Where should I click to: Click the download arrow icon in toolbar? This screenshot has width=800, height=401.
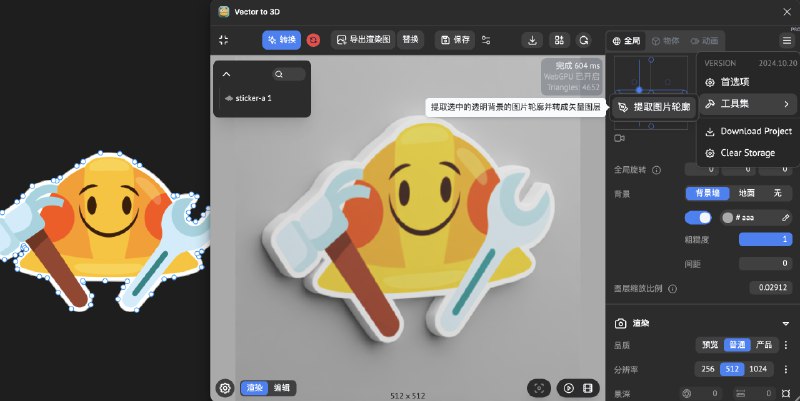532,40
